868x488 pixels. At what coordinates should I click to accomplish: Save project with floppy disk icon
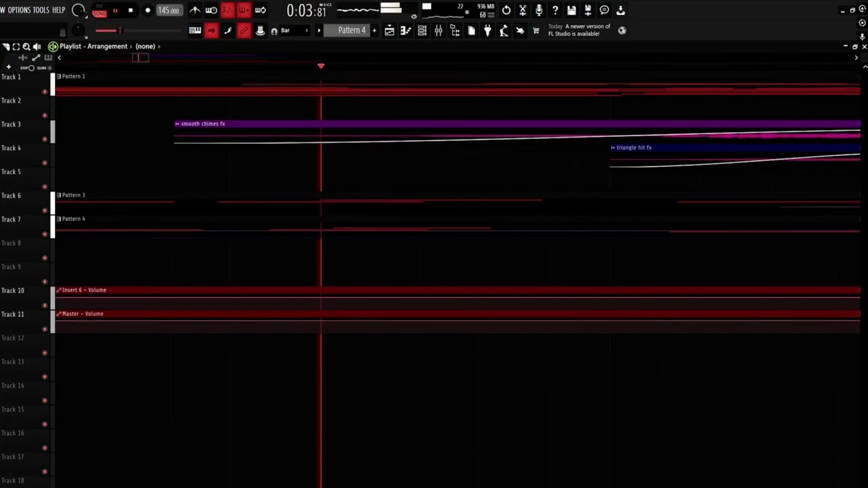(x=572, y=10)
